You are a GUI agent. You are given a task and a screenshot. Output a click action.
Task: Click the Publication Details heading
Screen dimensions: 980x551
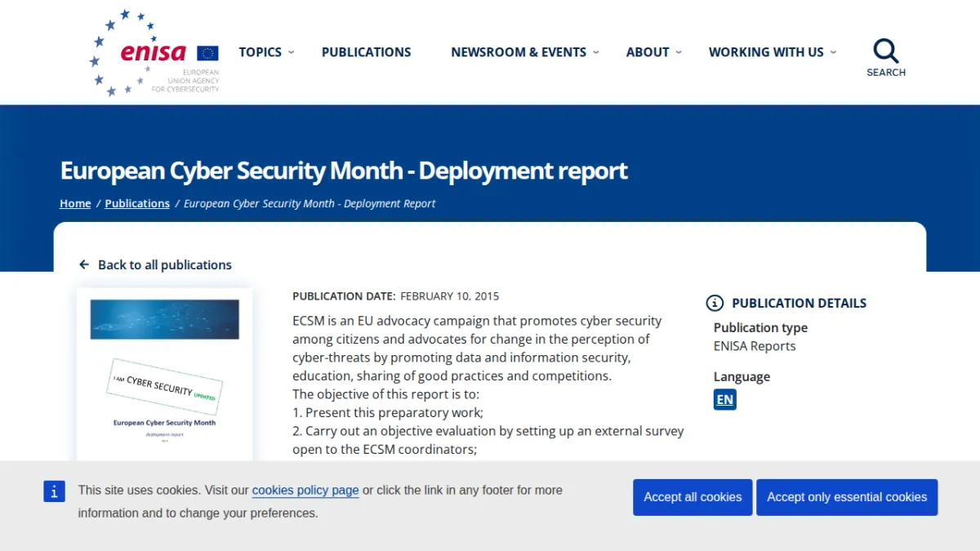pos(800,303)
